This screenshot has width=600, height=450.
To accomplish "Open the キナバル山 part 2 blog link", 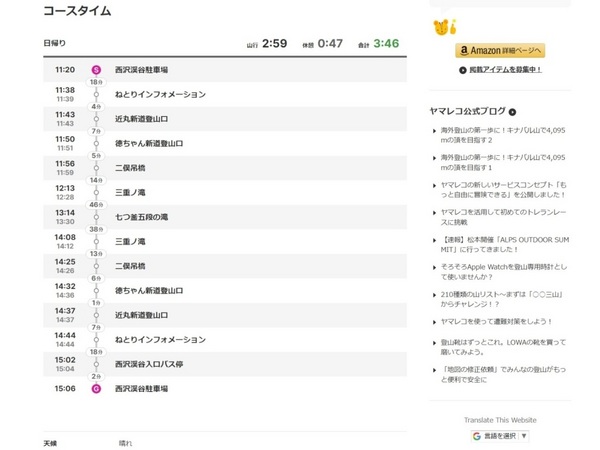I will click(x=503, y=135).
